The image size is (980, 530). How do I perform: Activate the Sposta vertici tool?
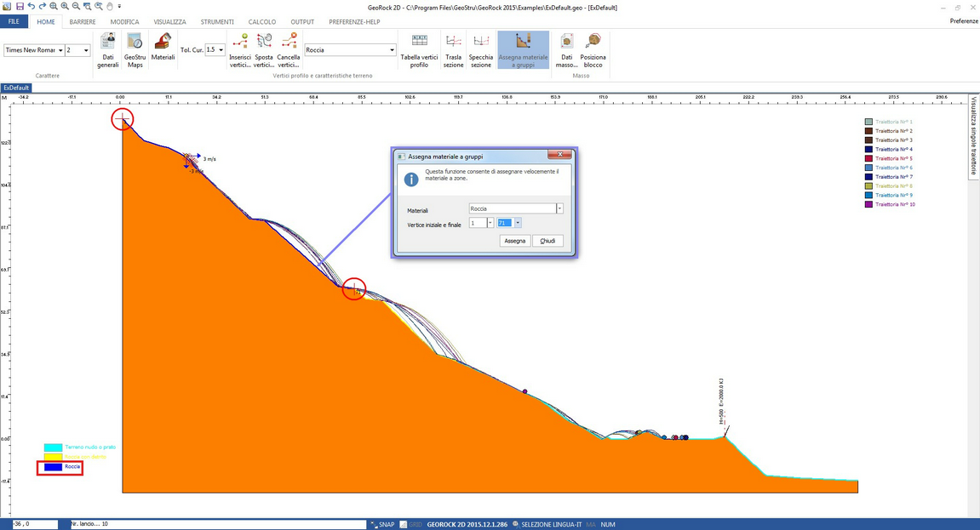pyautogui.click(x=264, y=50)
